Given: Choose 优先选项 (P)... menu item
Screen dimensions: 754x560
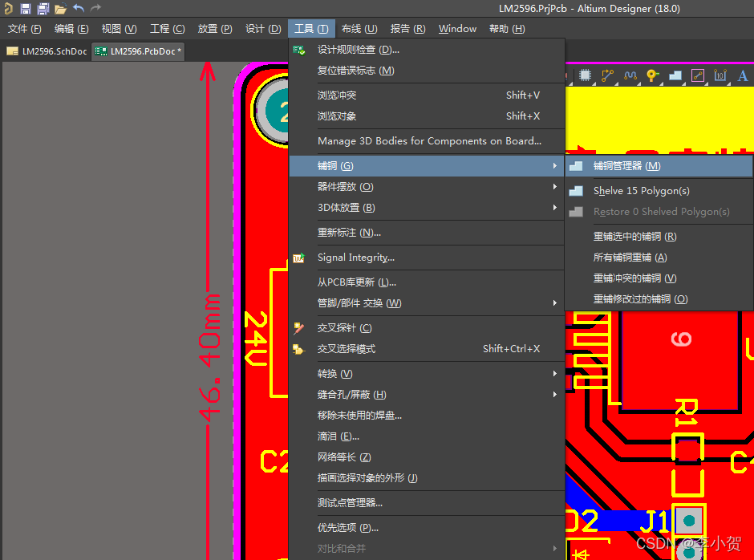Looking at the screenshot, I should pyautogui.click(x=427, y=528).
